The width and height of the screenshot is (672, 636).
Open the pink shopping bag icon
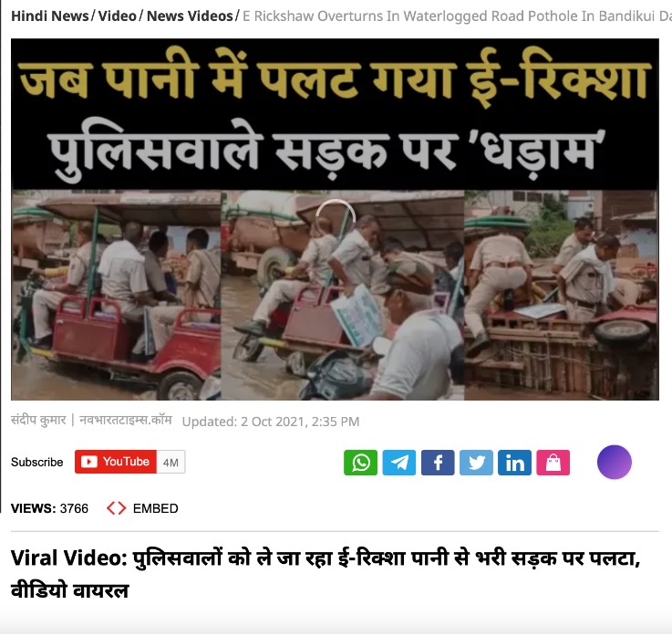(553, 463)
